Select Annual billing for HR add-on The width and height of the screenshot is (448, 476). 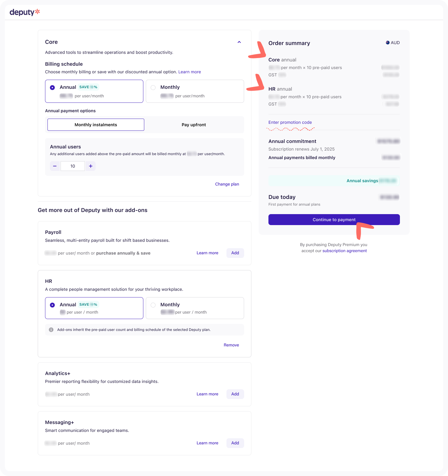(52, 305)
